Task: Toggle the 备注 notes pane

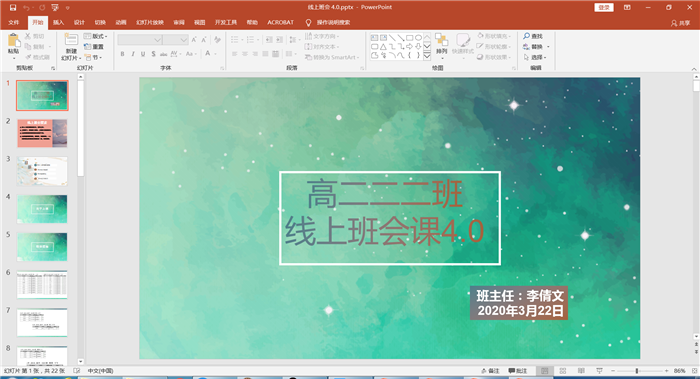Action: (x=491, y=371)
